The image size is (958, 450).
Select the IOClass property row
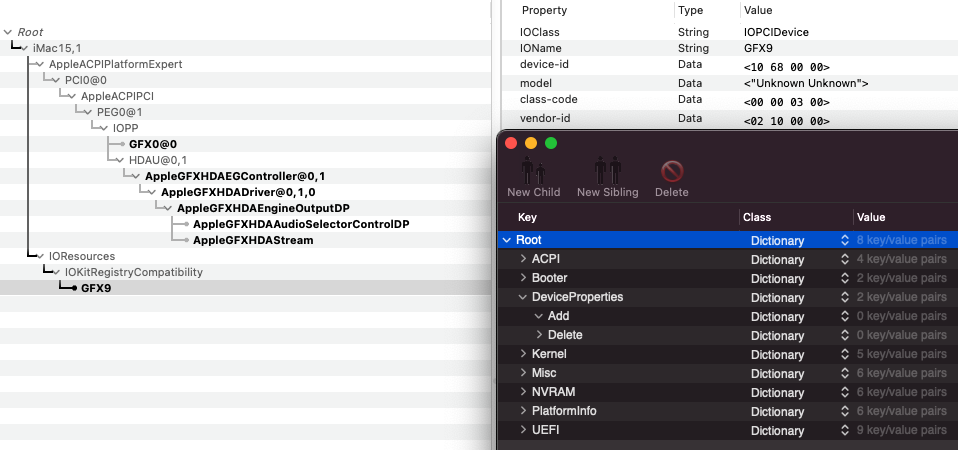tap(729, 32)
